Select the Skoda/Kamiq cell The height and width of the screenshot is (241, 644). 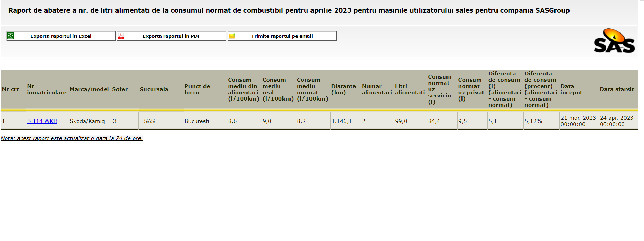(x=87, y=121)
